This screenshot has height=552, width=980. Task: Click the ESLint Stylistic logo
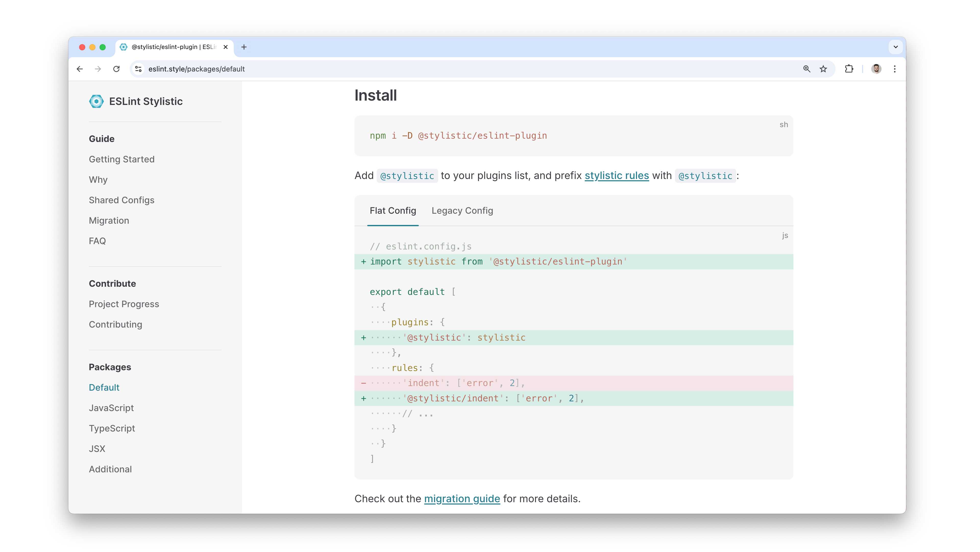(x=96, y=101)
